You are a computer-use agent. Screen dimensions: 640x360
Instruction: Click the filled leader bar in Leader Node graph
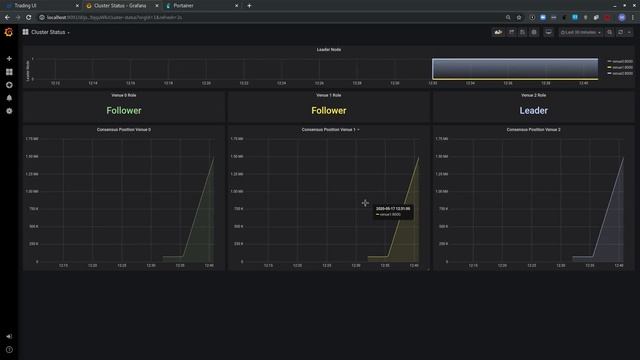tap(515, 69)
